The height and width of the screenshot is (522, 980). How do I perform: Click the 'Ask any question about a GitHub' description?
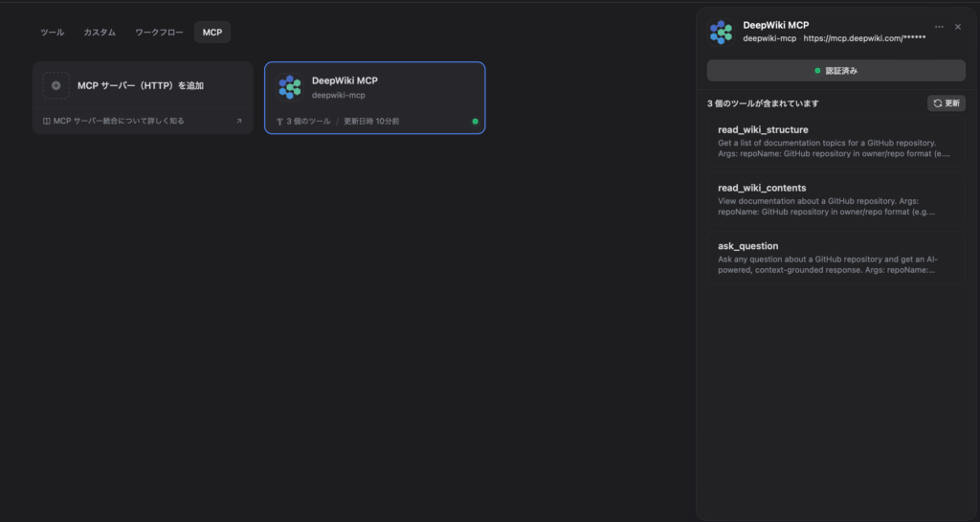coord(828,264)
